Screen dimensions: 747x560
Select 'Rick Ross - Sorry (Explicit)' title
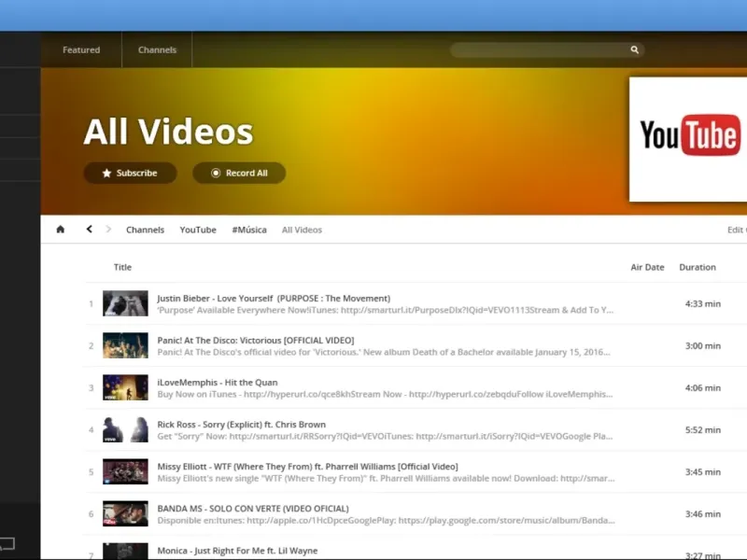(242, 425)
